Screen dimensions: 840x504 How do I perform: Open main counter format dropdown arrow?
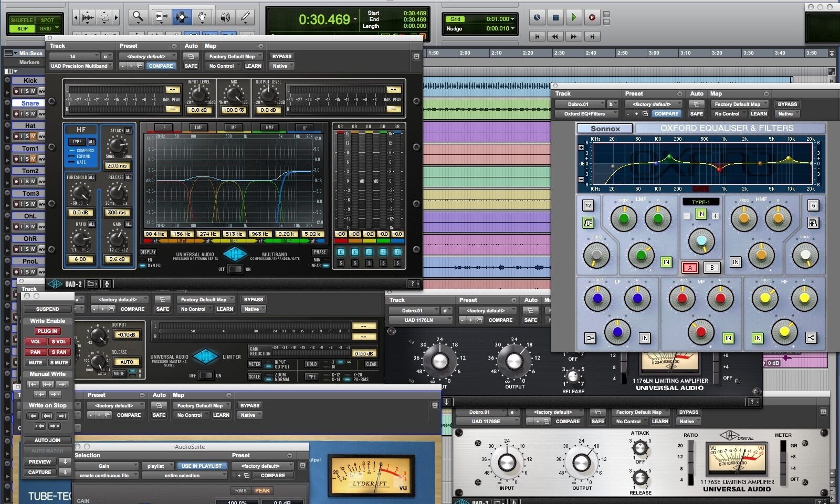355,19
